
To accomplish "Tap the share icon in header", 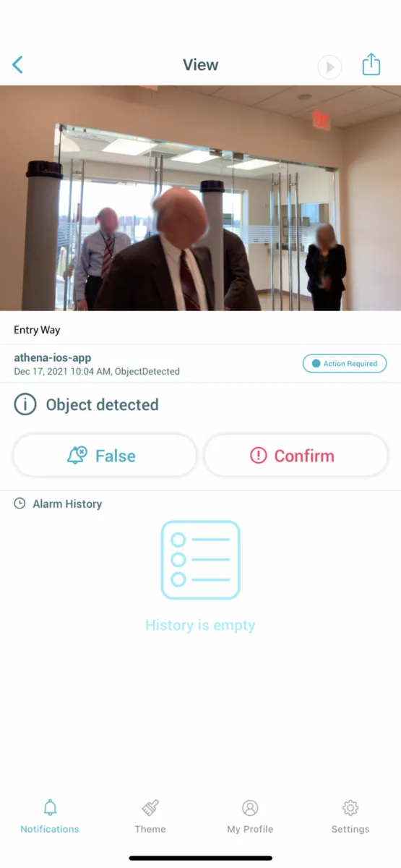I will coord(371,64).
